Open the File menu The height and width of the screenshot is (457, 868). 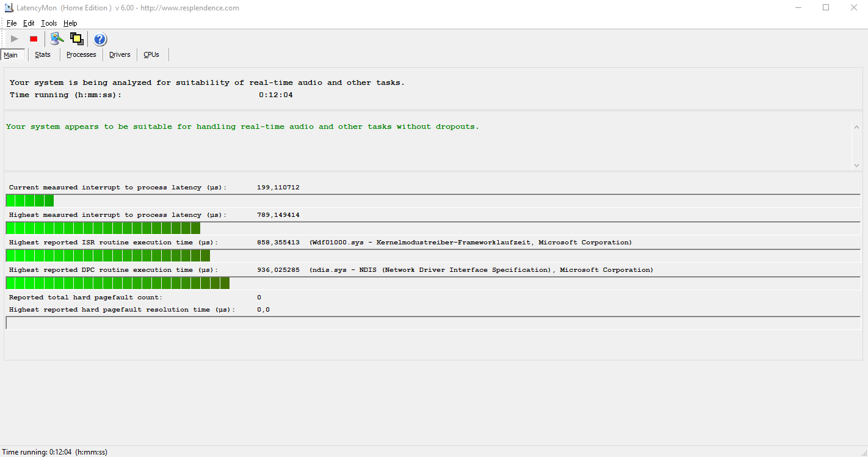tap(12, 23)
